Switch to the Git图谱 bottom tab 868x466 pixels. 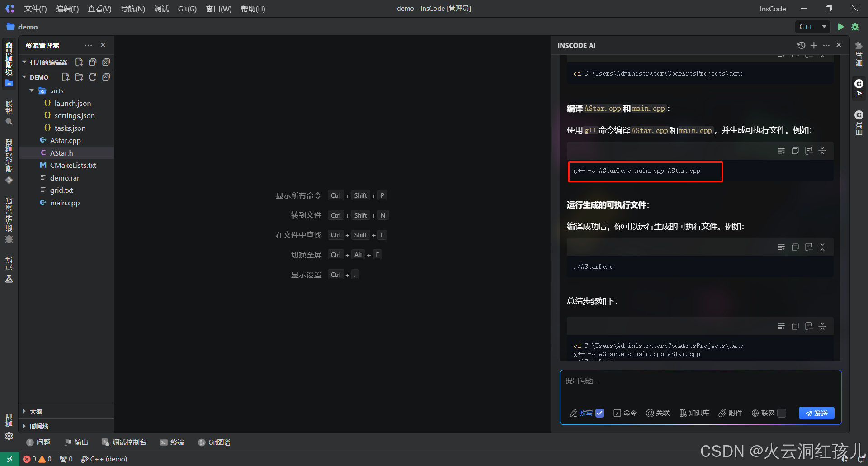coord(214,442)
